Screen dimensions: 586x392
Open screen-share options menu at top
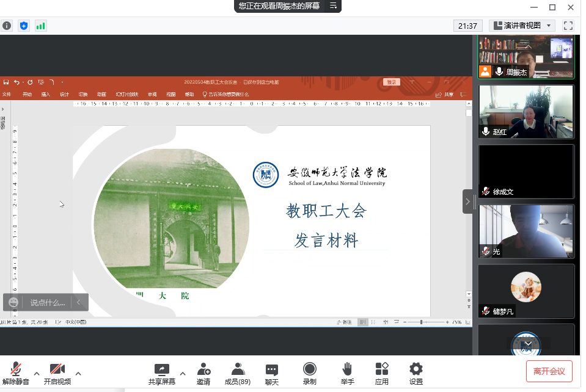pyautogui.click(x=333, y=6)
